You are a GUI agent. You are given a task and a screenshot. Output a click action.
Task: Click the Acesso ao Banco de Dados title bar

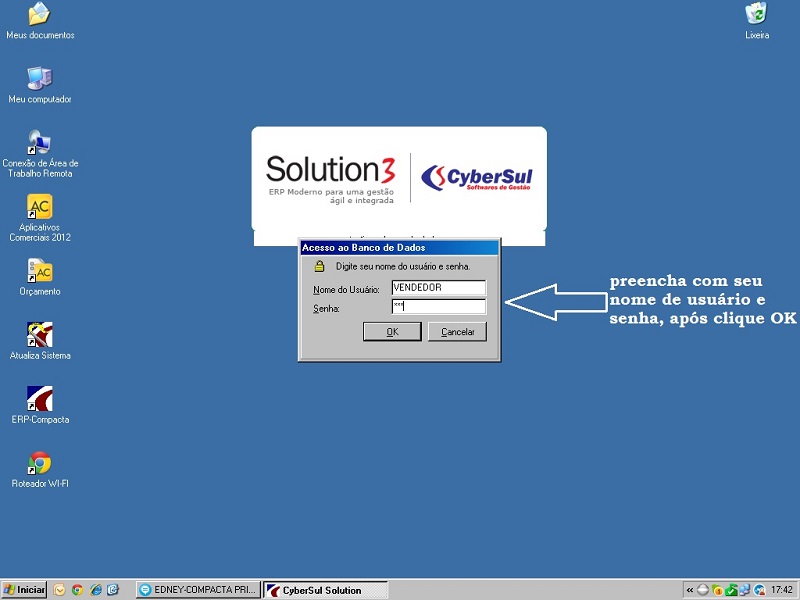coord(398,247)
